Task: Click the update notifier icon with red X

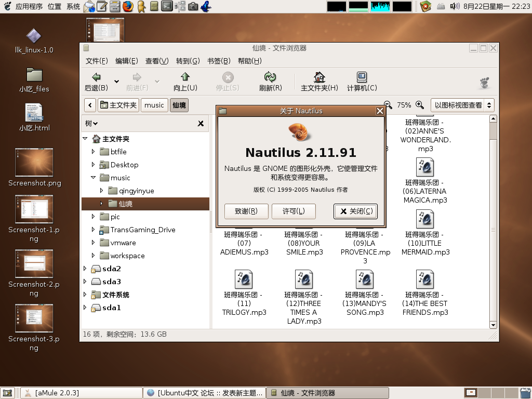Action: (425, 6)
